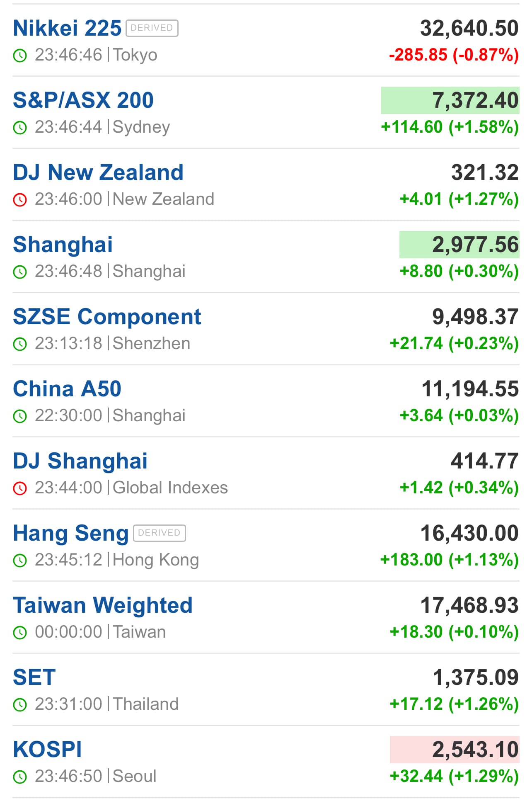Click the highlighted 7,372.40 price value
532x801 pixels.
coord(475,100)
